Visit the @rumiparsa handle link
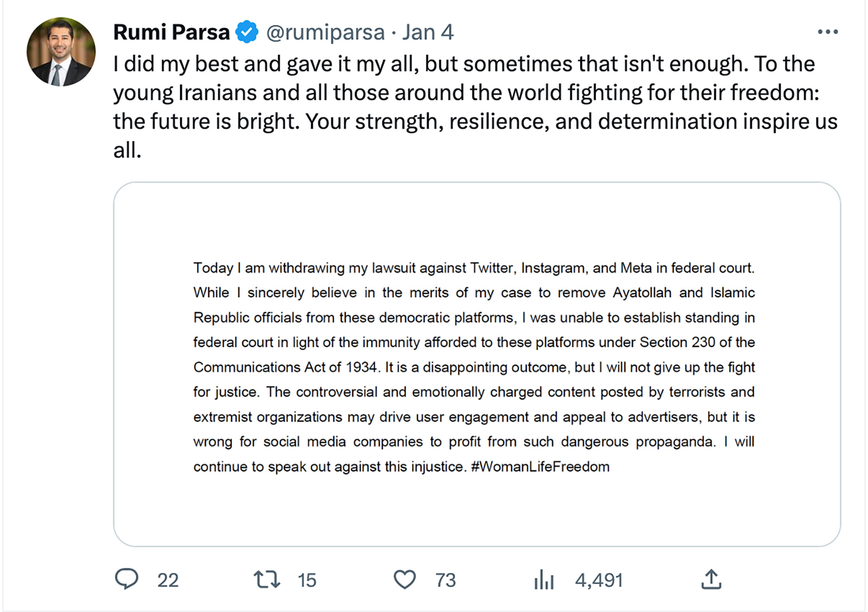Viewport: 868px width, 612px height. coord(325,32)
